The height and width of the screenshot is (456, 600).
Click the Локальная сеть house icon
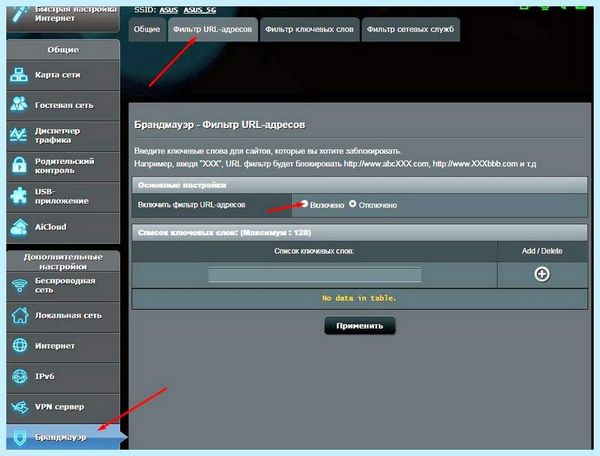[20, 316]
